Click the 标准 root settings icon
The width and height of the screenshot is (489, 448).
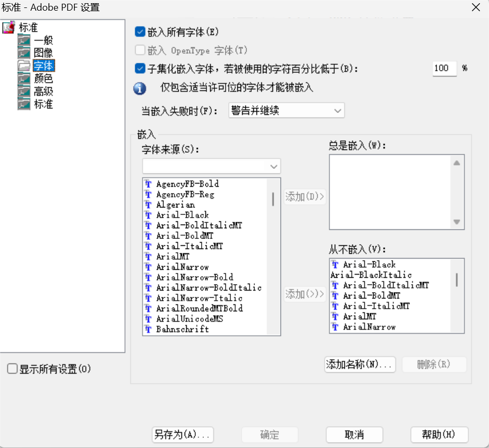pos(9,28)
